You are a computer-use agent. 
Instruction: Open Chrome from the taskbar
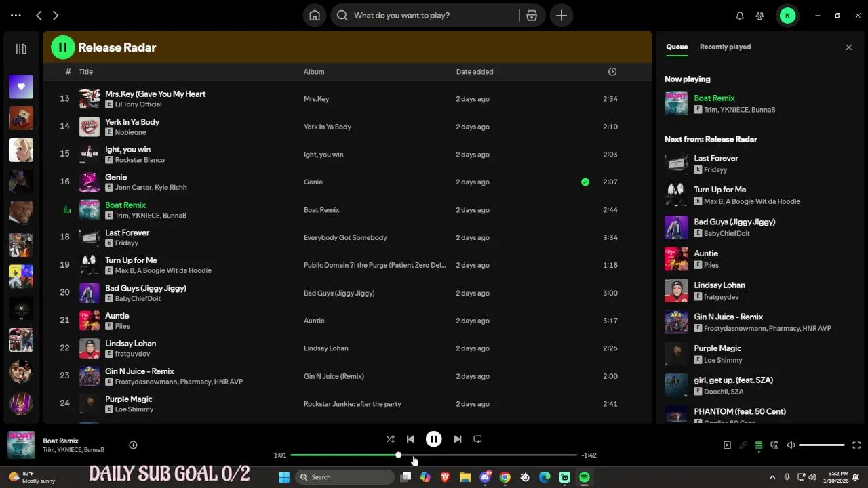click(505, 477)
